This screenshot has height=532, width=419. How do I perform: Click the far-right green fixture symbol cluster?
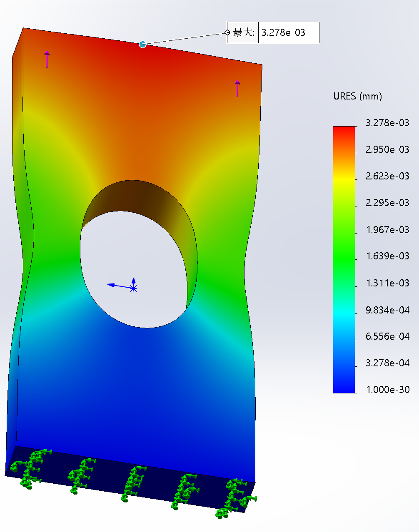coord(236,498)
